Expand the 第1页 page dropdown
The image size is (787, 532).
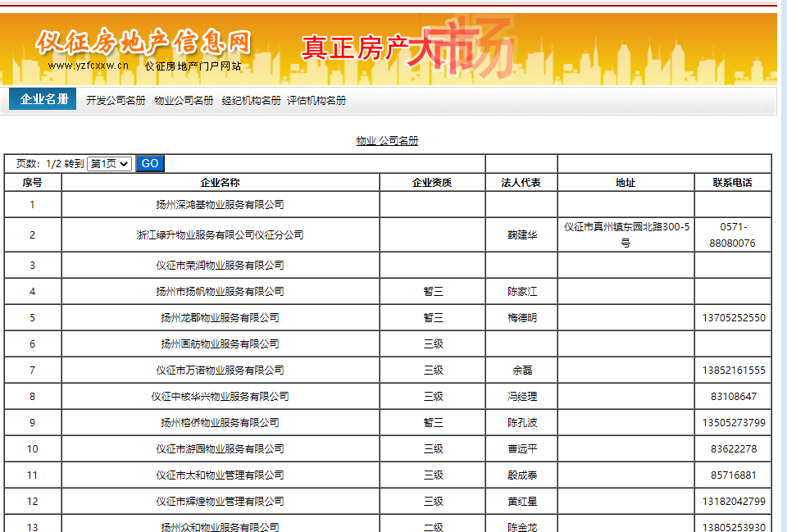pos(109,164)
